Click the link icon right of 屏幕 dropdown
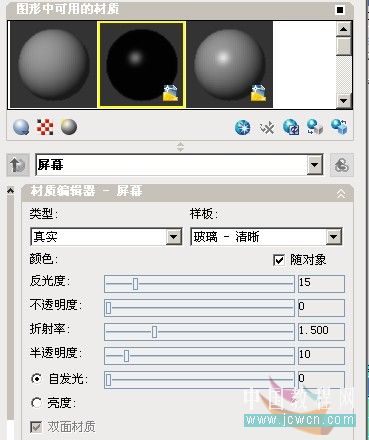The height and width of the screenshot is (440, 369). point(342,165)
